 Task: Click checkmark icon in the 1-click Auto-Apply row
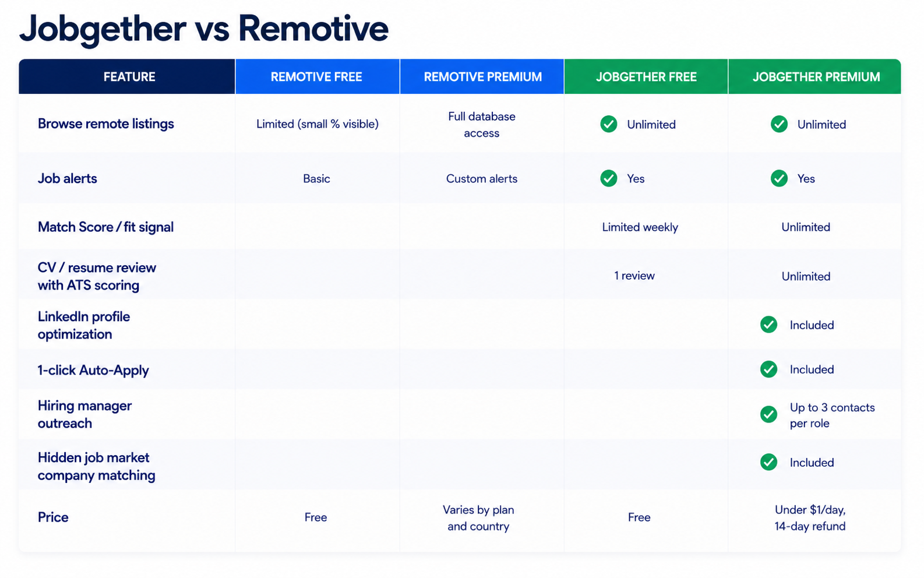pos(768,369)
